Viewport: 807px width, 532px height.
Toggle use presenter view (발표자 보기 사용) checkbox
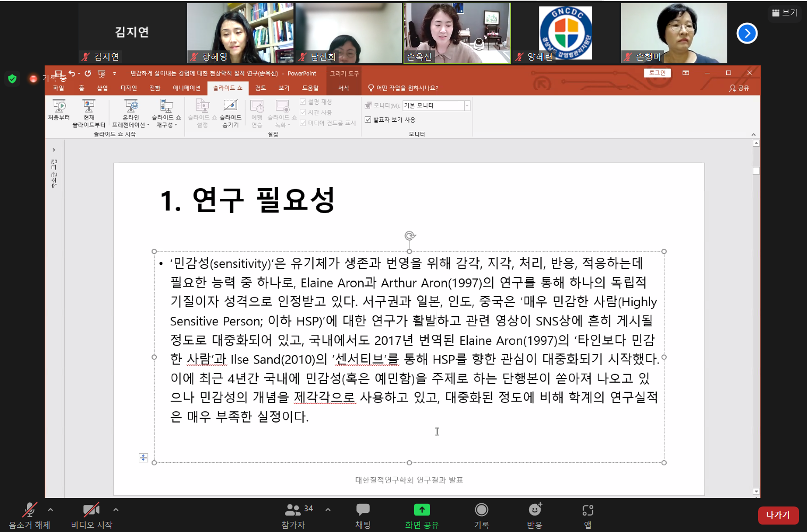click(x=368, y=120)
